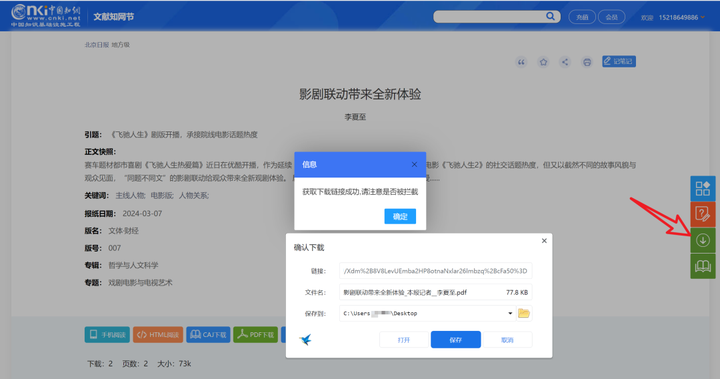
Task: Click the green download sidebar icon
Action: coord(703,240)
